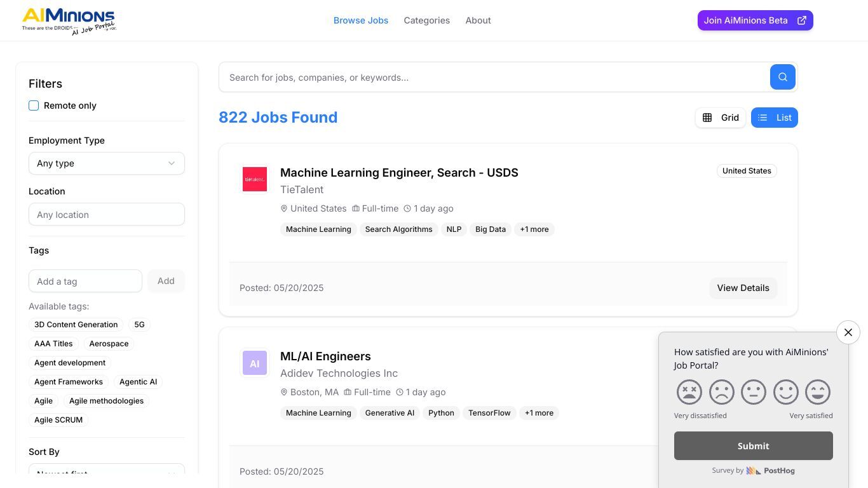View Details for Machine Learning Engineer job
The height and width of the screenshot is (488, 868).
click(743, 288)
